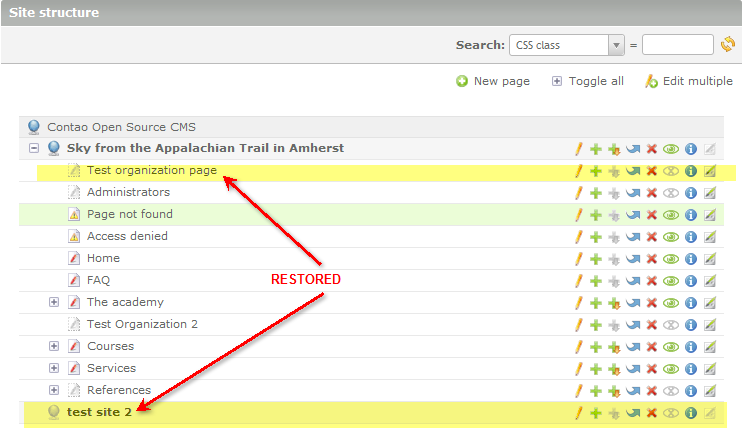The height and width of the screenshot is (448, 742).
Task: Open articles editor icon for Access denied
Action: coord(710,236)
